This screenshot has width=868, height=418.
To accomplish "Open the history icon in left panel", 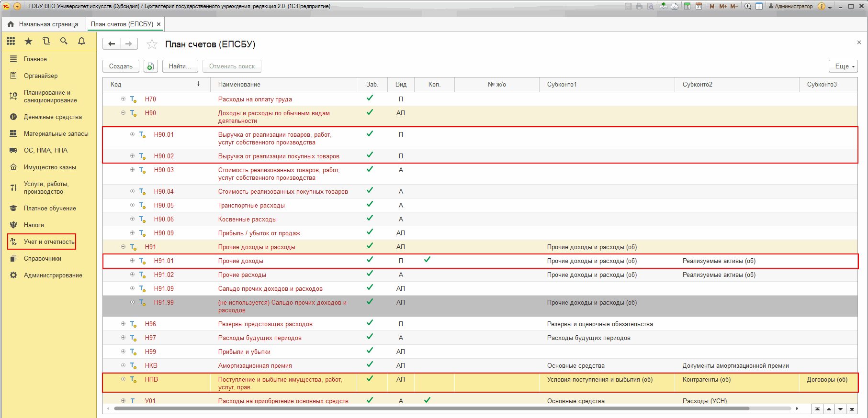I will tap(46, 41).
